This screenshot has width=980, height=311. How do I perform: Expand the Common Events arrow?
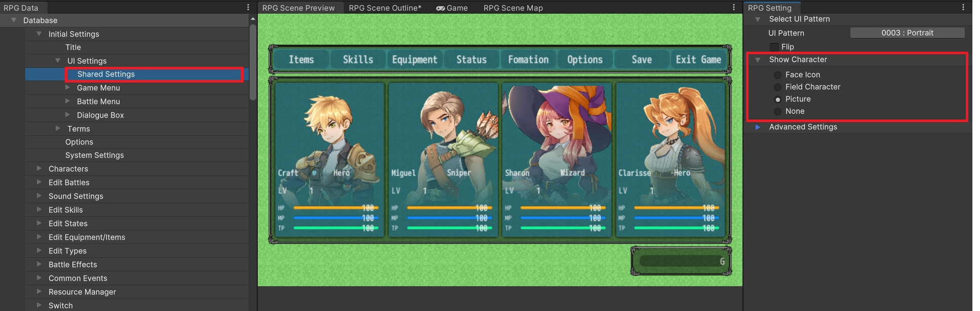coord(39,278)
